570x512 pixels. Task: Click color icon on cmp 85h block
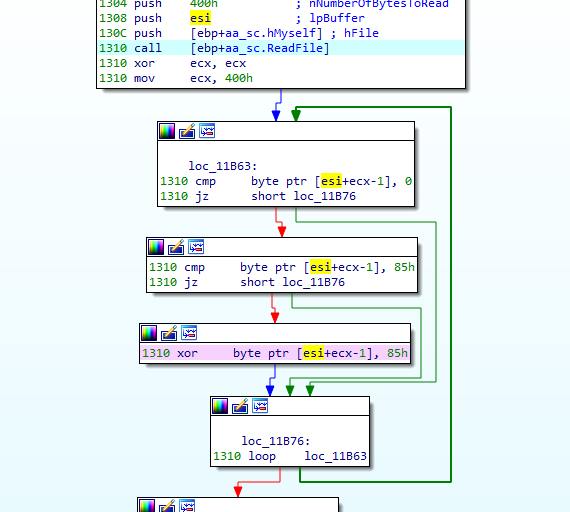tap(156, 247)
